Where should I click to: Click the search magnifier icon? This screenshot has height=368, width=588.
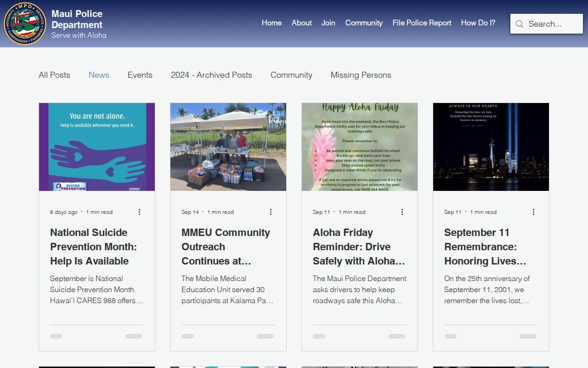[x=520, y=24]
